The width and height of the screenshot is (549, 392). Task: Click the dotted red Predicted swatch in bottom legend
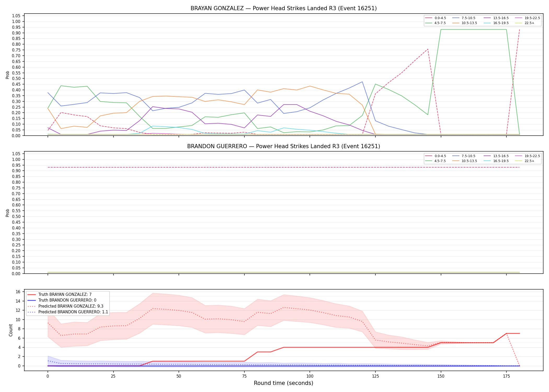[32, 306]
